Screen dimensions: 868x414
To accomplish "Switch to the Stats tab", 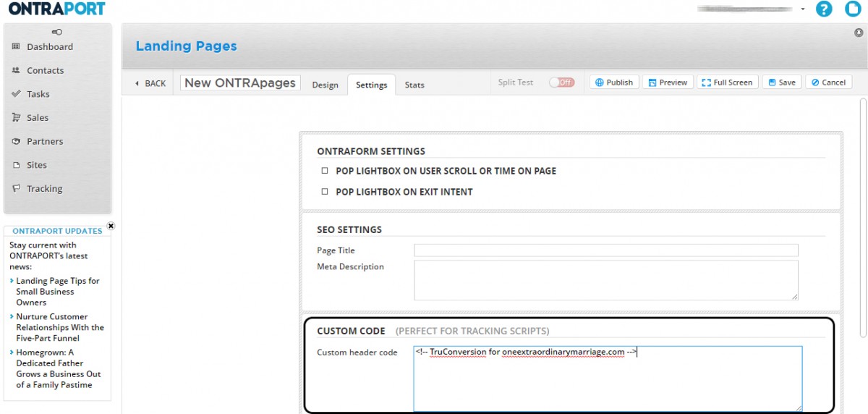I will click(x=414, y=85).
